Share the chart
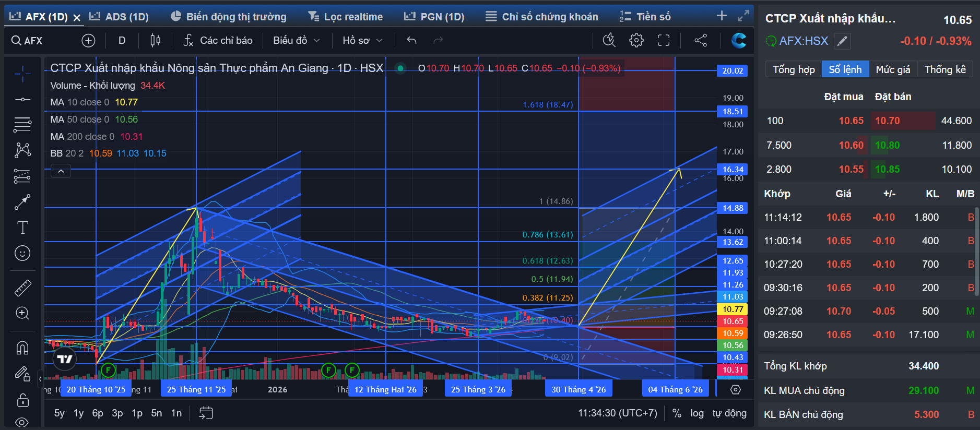The image size is (980, 430). click(701, 40)
